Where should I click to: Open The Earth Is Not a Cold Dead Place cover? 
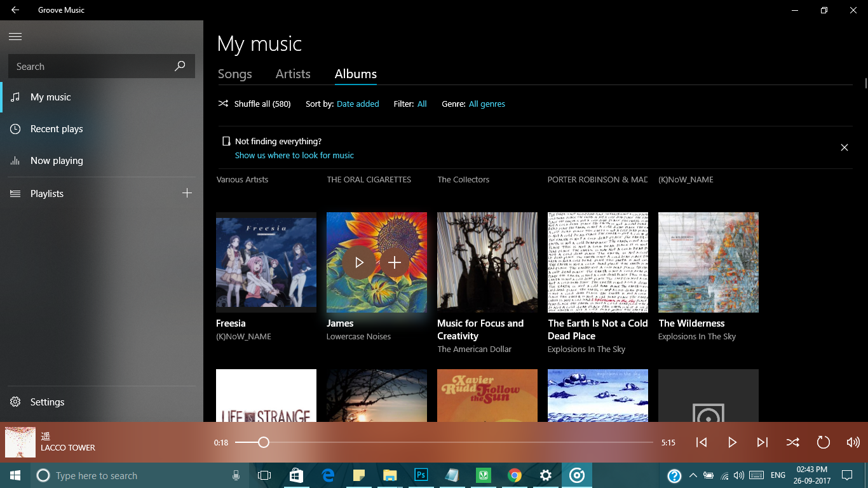[598, 262]
